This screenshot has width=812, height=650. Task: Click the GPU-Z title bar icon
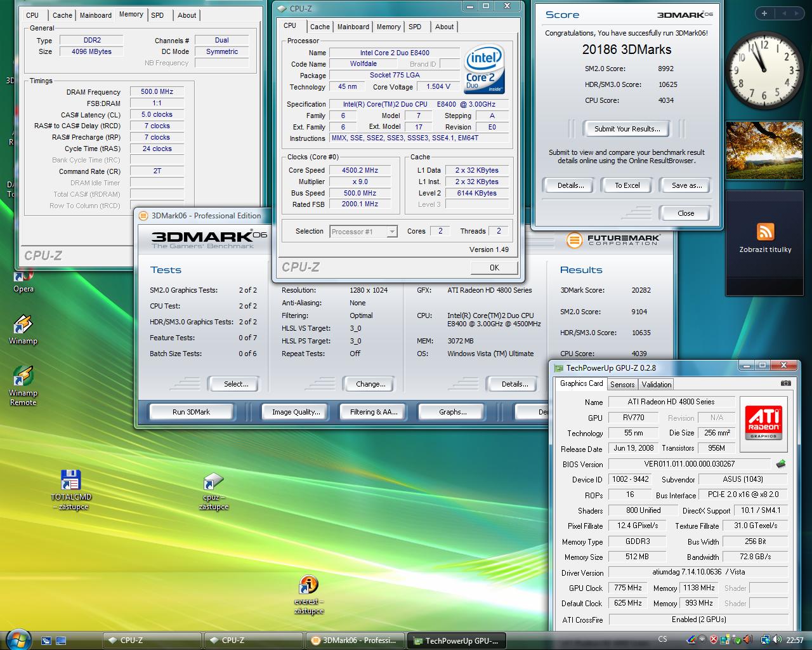point(558,368)
